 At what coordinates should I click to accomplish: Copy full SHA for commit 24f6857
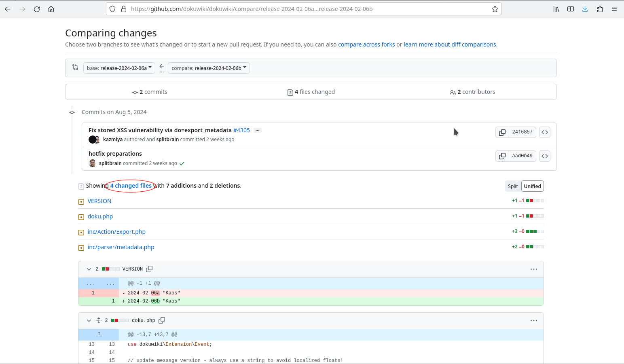502,132
